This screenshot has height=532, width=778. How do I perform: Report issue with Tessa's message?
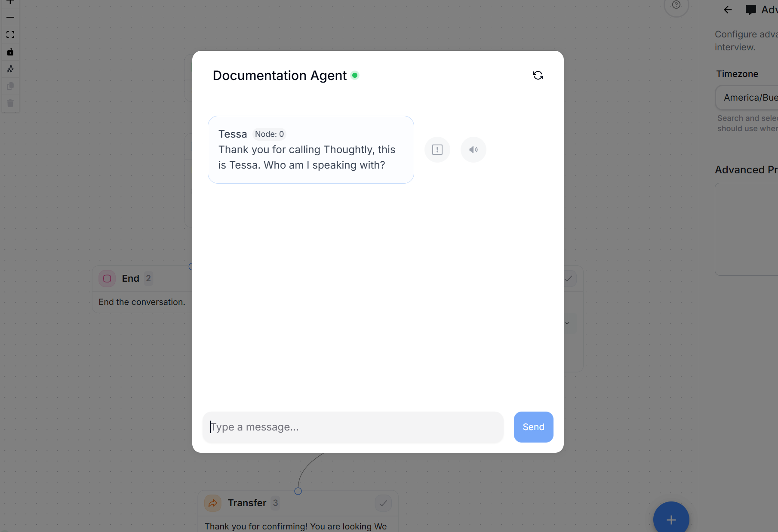pyautogui.click(x=437, y=150)
